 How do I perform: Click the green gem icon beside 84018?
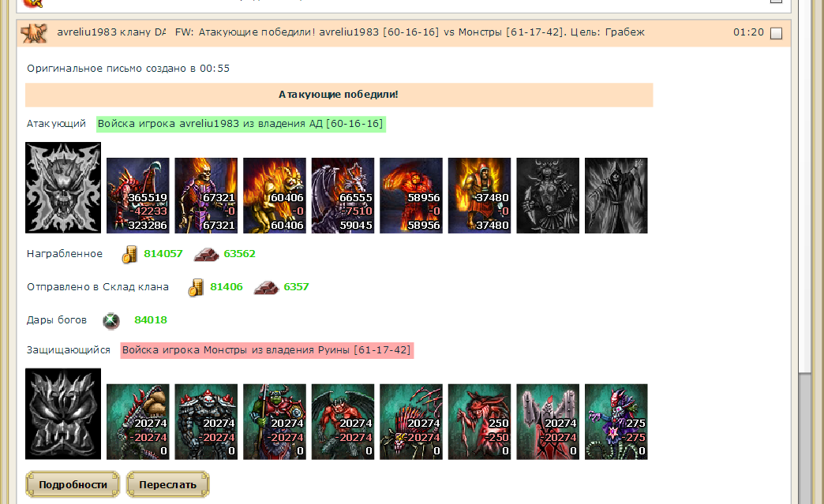(x=110, y=321)
